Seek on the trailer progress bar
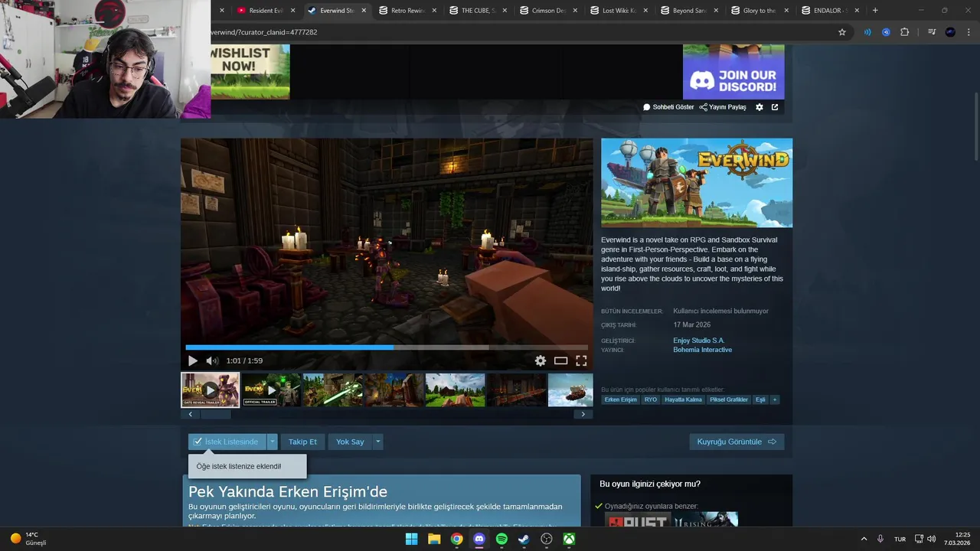The image size is (980, 551). click(387, 347)
